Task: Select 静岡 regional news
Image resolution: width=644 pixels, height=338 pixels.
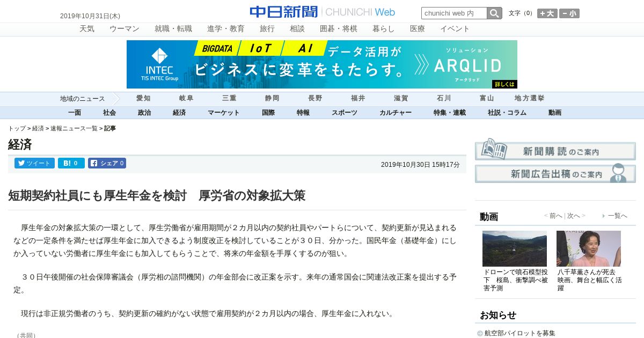Action: pos(272,98)
